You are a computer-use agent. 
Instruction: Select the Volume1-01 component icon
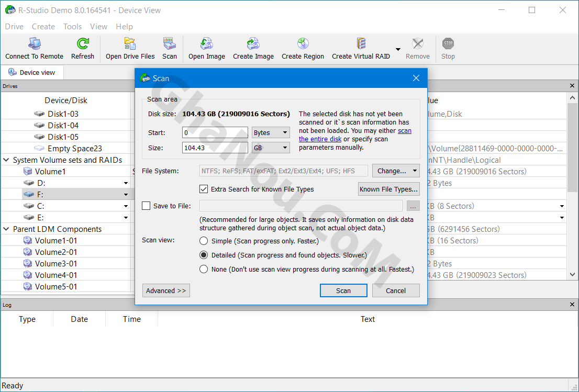(28, 240)
